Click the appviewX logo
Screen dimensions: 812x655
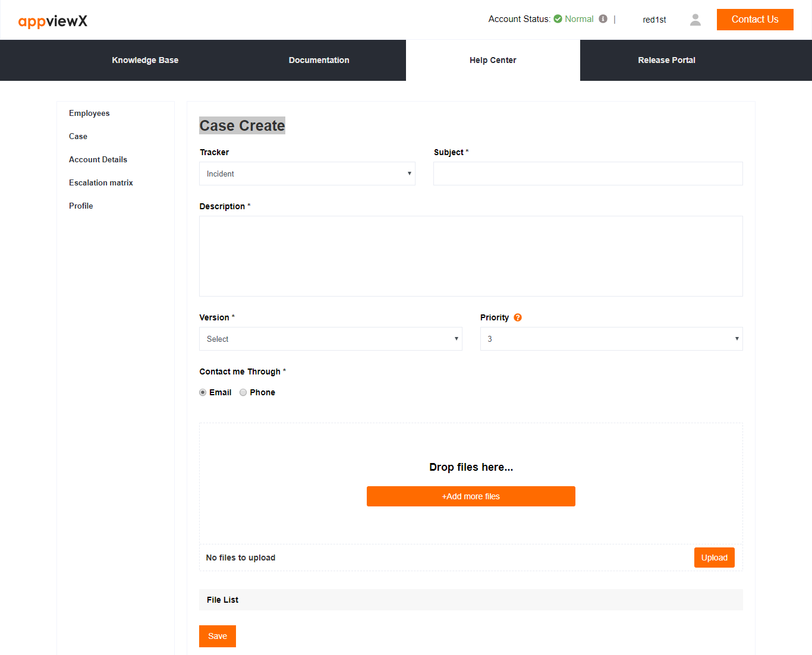[x=53, y=21]
